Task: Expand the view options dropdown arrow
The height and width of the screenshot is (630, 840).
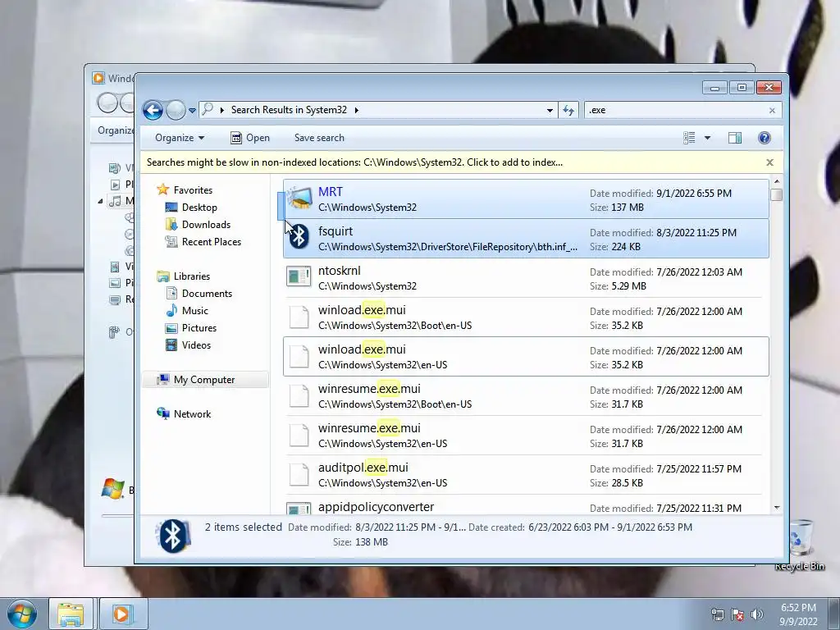Action: tap(707, 138)
